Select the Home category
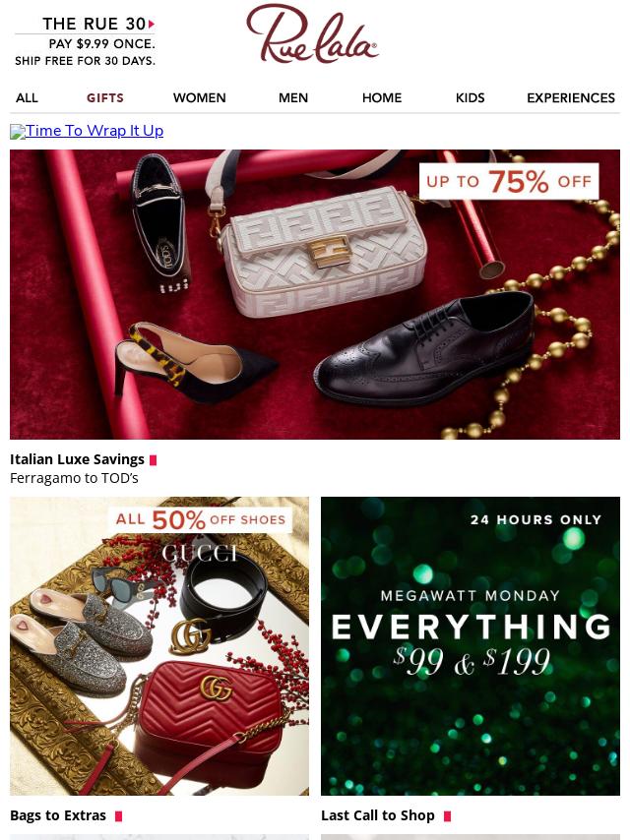 [382, 98]
